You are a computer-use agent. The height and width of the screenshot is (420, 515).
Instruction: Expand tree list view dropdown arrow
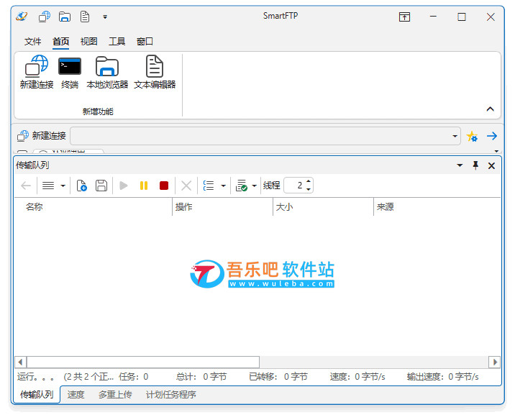224,186
